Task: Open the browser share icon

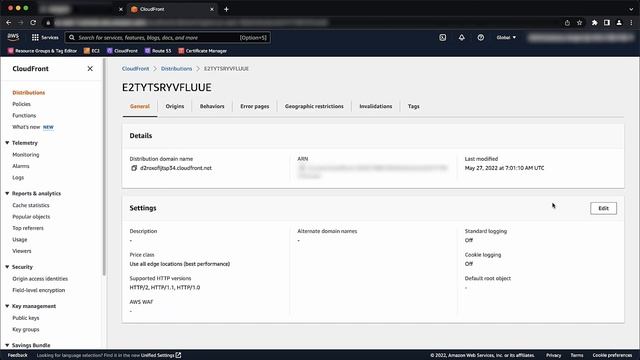Action: [x=567, y=23]
